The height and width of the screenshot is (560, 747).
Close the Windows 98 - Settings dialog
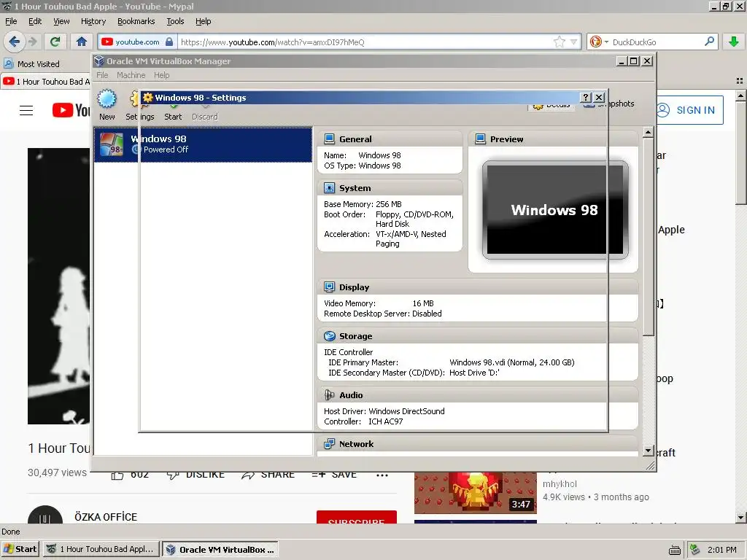[x=600, y=97]
